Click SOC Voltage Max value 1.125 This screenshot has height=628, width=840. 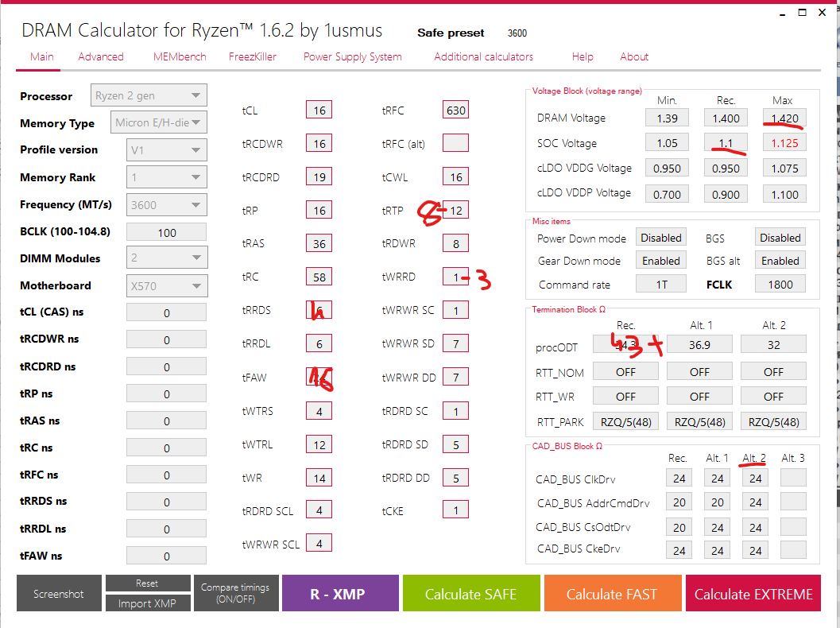[x=784, y=142]
